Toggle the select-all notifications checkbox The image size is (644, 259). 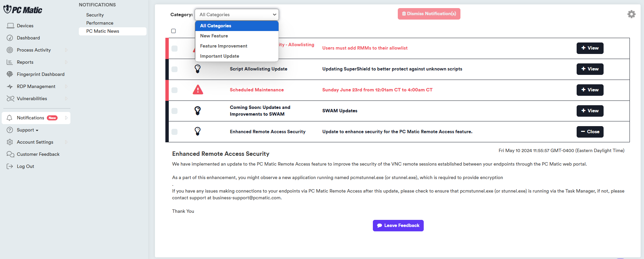(x=173, y=31)
